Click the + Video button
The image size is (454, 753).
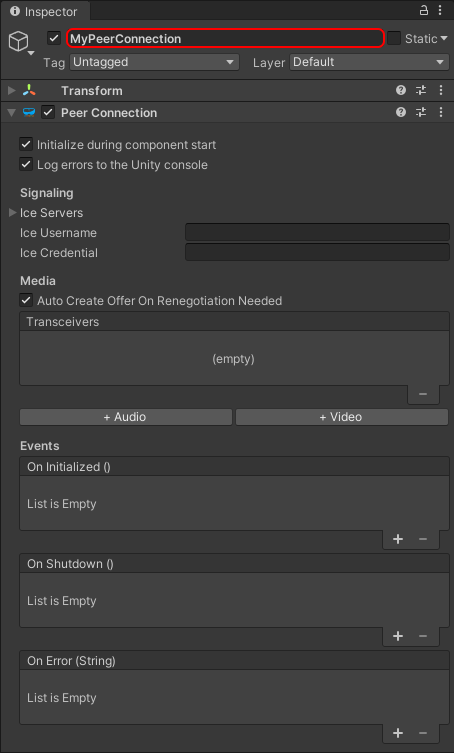342,417
